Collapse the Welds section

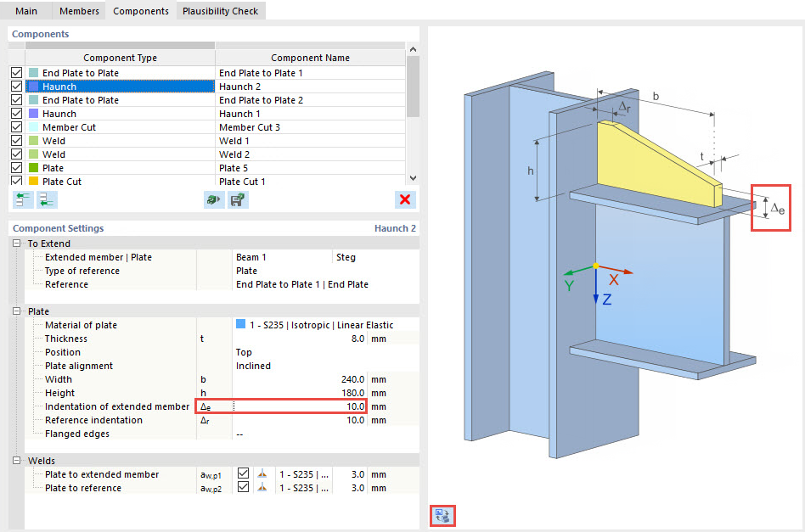click(x=16, y=461)
